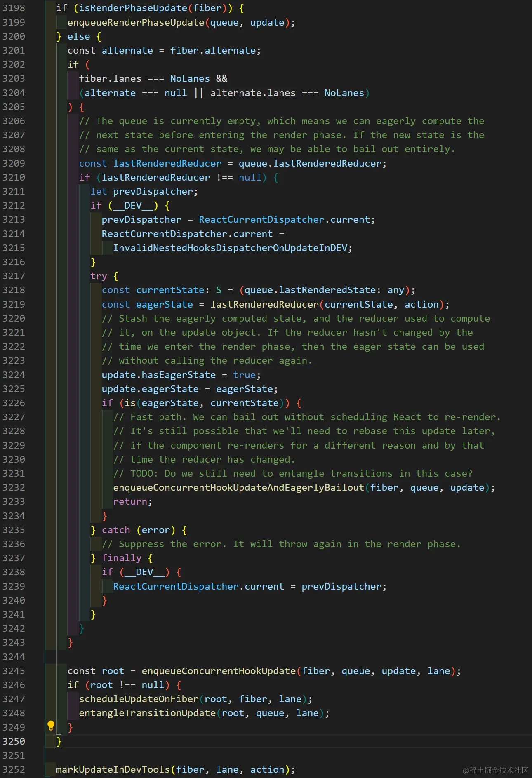Viewport: 532px width, 778px height.
Task: Click 'enqueueRenderPhaseUpdate' on line 3199
Action: tap(136, 22)
